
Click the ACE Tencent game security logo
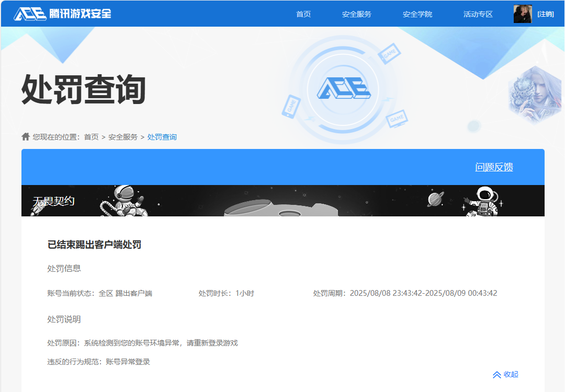coord(63,14)
